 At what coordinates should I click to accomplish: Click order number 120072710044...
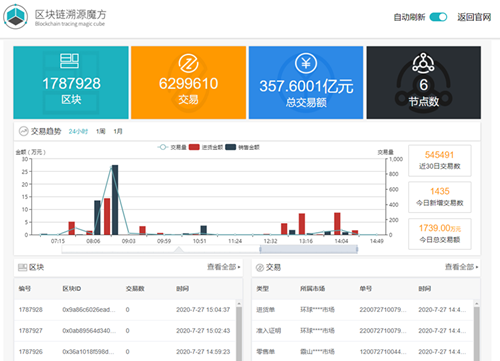tap(383, 352)
